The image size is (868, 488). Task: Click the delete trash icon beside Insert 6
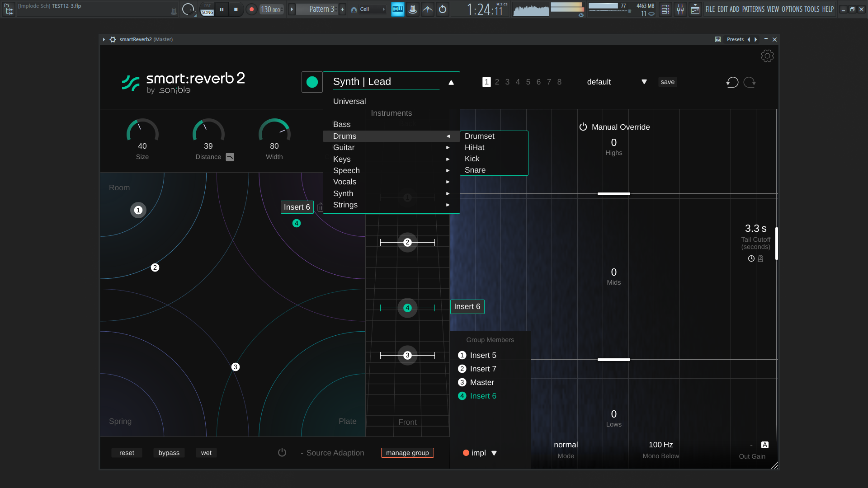(x=320, y=207)
